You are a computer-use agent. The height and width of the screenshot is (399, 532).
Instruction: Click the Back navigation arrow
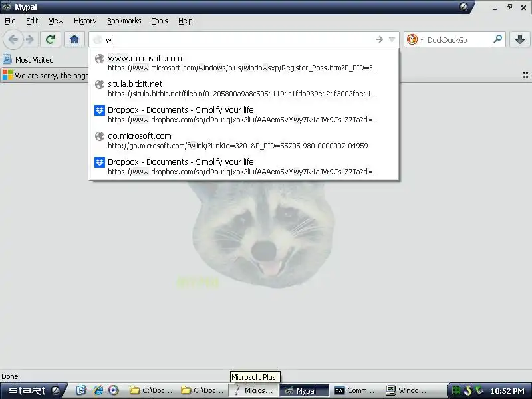click(13, 39)
